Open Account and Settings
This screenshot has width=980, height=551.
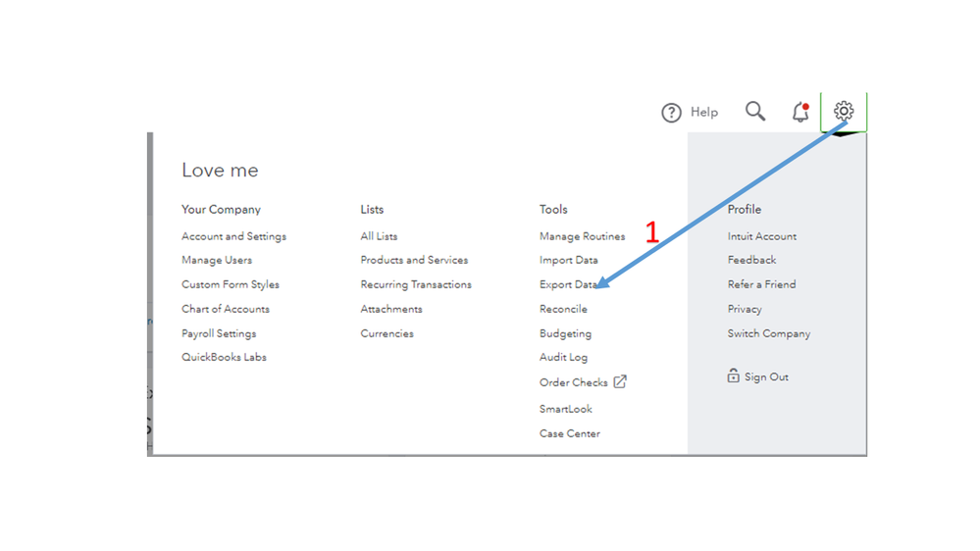click(233, 236)
